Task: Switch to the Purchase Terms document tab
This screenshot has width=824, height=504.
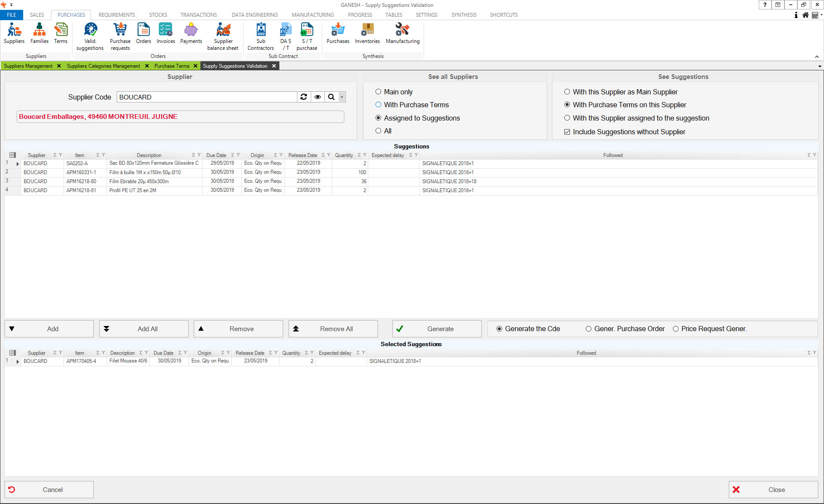Action: (x=172, y=66)
